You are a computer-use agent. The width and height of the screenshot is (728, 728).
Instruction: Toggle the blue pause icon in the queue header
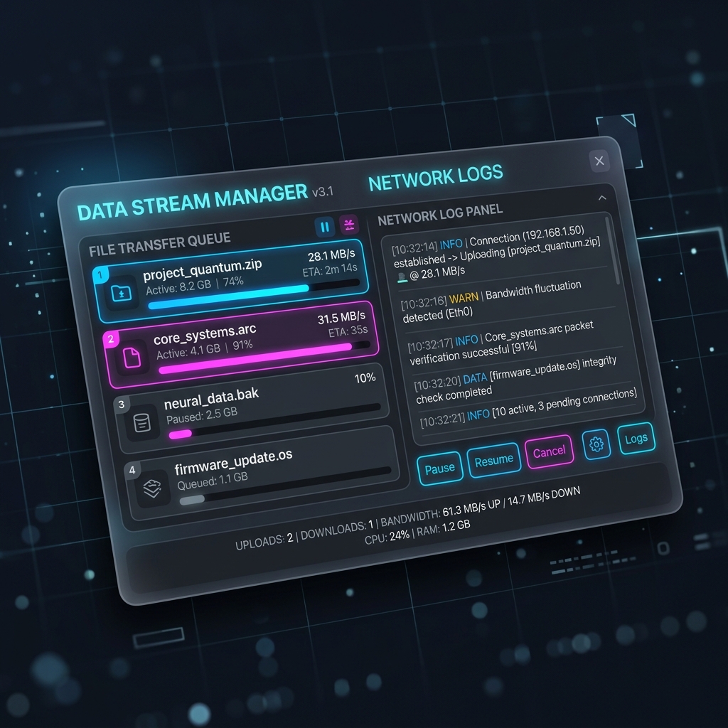(324, 227)
